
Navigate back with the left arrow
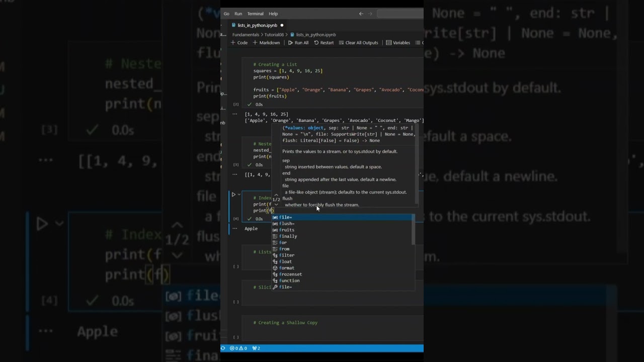tap(361, 14)
